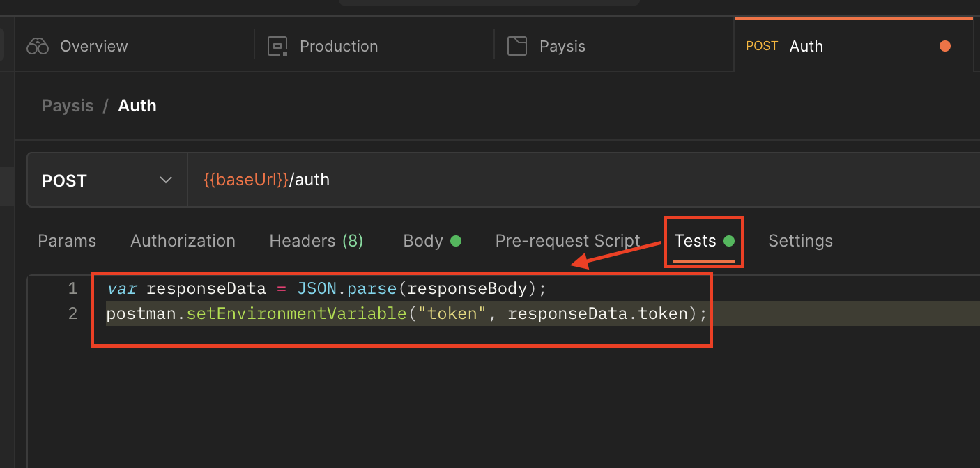980x468 pixels.
Task: Select the Headers (8) tab
Action: click(x=316, y=240)
